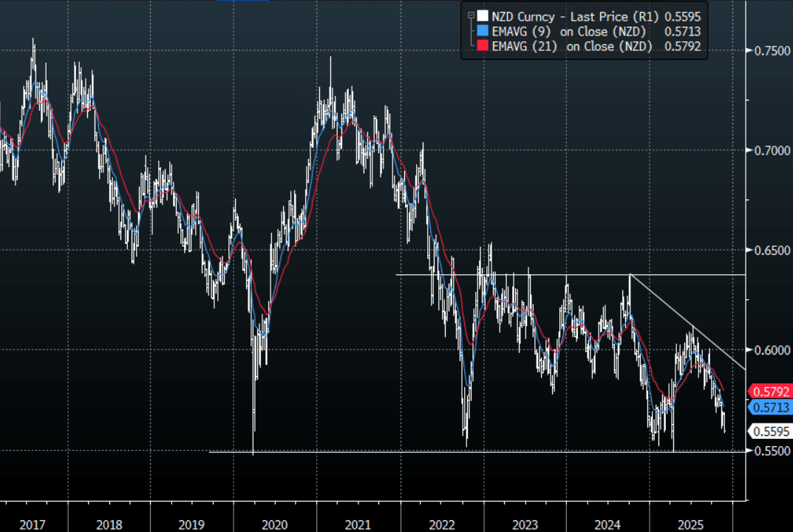Click the 2018 x-axis year label
793x532 pixels.
pos(109,525)
